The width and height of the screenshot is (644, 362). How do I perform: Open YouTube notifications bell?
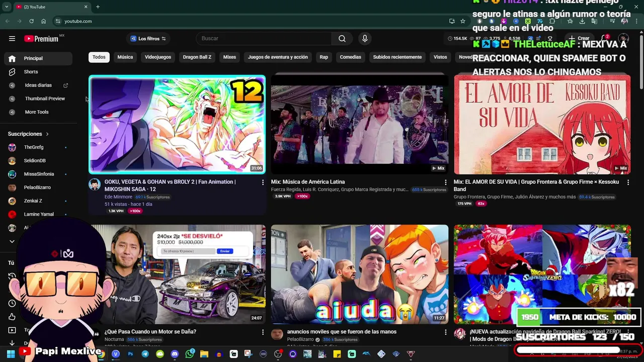[x=605, y=38]
